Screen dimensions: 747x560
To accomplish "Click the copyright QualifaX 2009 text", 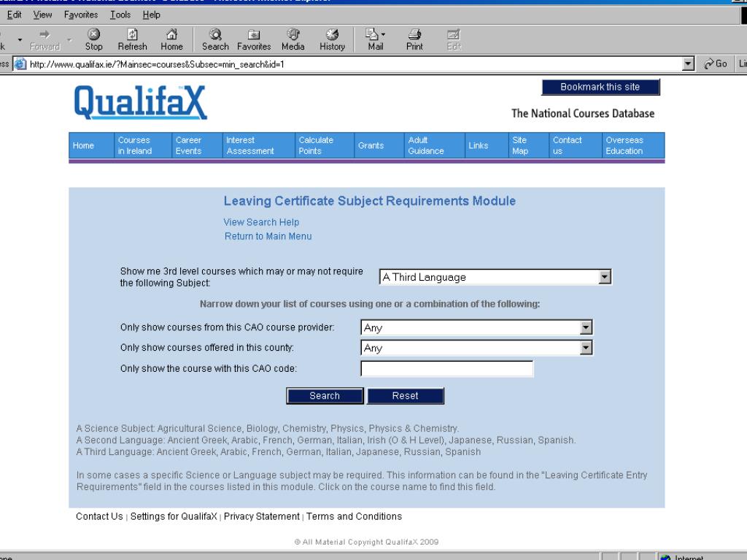I will point(366,542).
